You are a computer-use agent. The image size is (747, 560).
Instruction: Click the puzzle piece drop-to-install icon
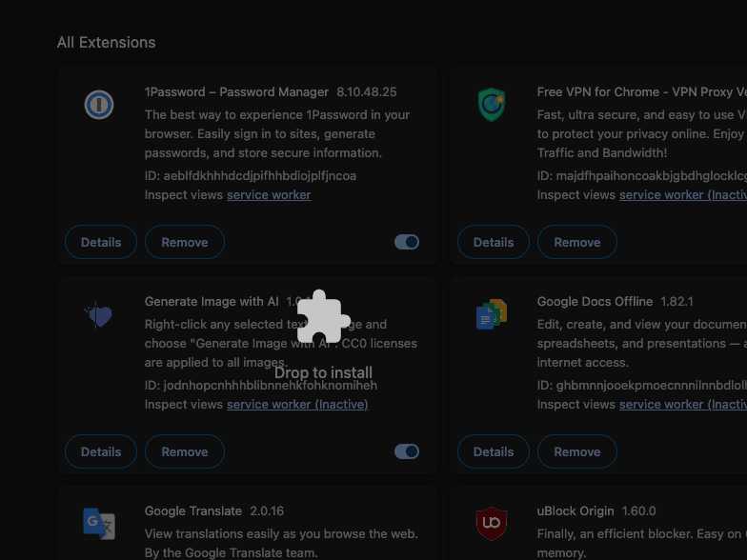click(x=324, y=316)
